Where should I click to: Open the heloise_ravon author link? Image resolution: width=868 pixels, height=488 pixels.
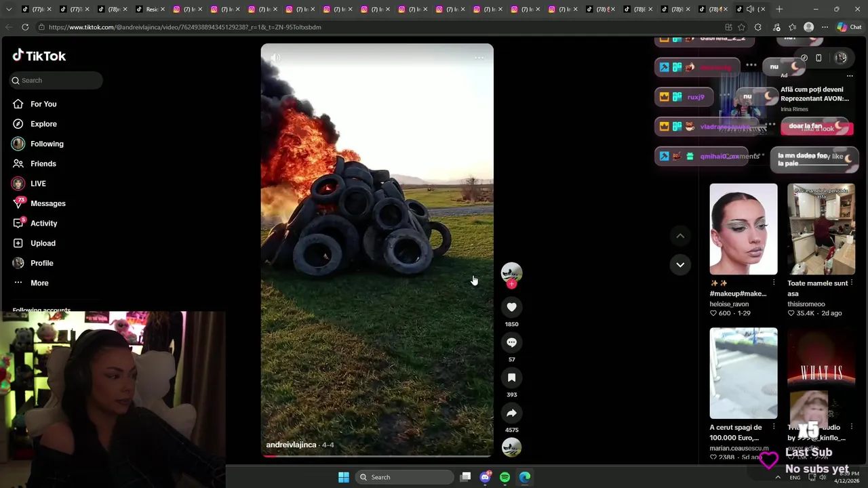point(729,304)
